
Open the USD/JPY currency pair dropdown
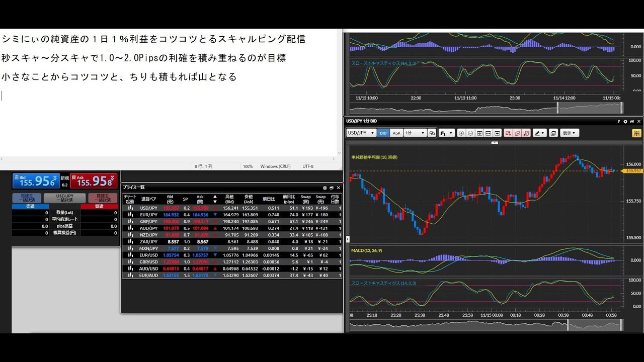[x=361, y=133]
